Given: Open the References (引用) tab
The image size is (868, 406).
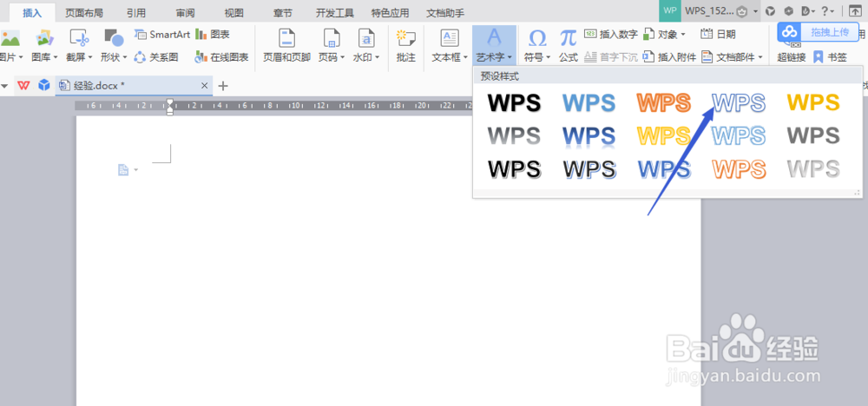Looking at the screenshot, I should pos(136,13).
